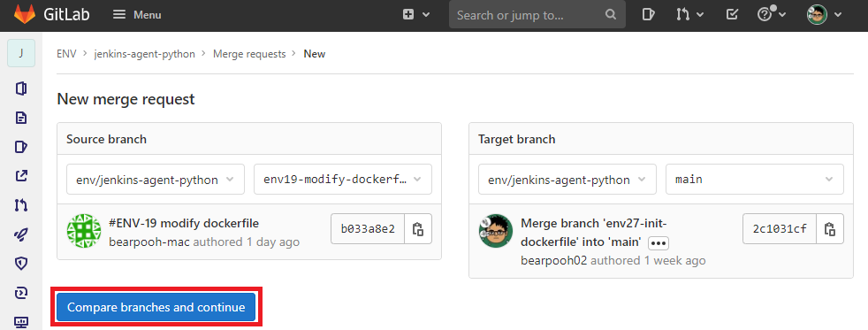Open Issues icon in top navigation bar
This screenshot has width=868, height=330.
pos(648,15)
